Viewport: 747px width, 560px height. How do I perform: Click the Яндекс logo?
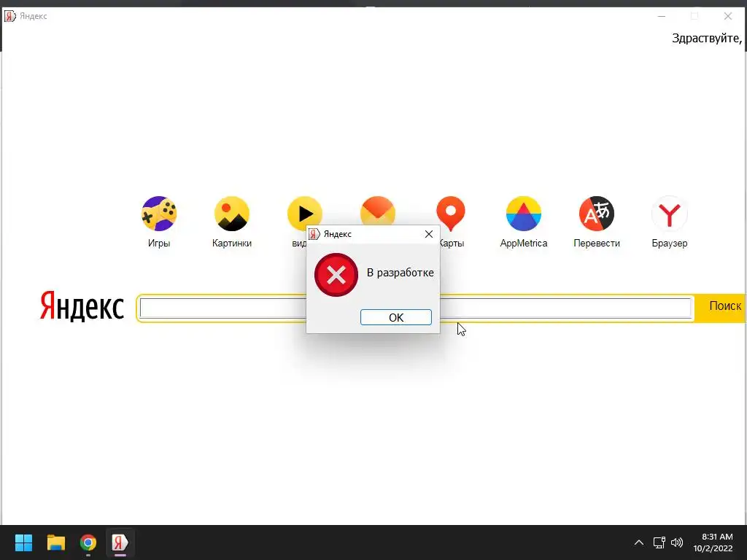click(82, 306)
